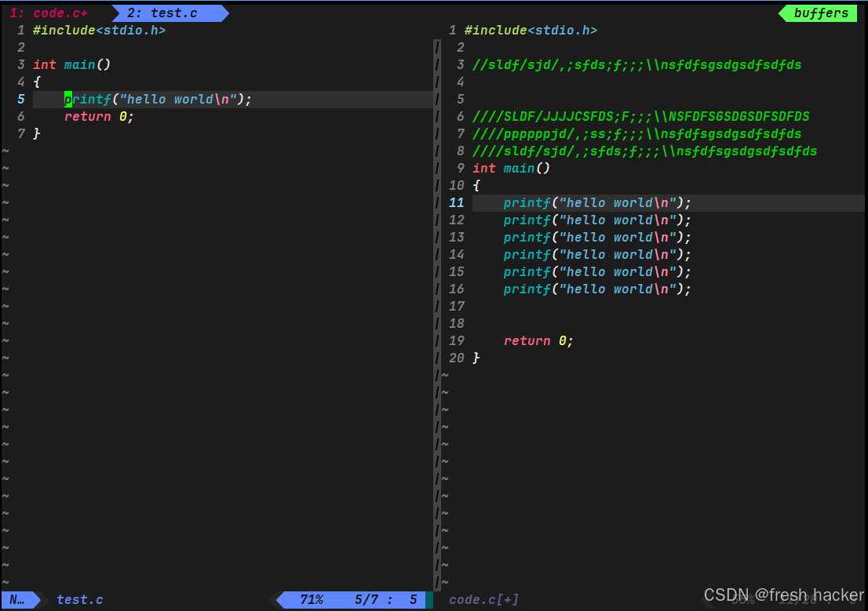Click the 5/7 line counter in statusline
Viewport: 868px width, 611px height.
tap(367, 599)
